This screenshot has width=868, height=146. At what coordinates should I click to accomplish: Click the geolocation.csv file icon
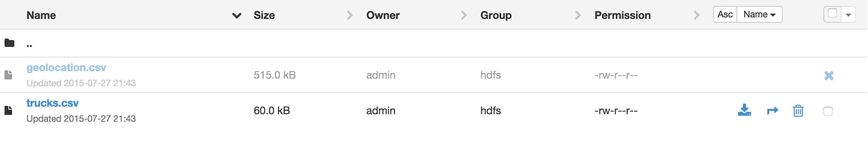[8, 75]
